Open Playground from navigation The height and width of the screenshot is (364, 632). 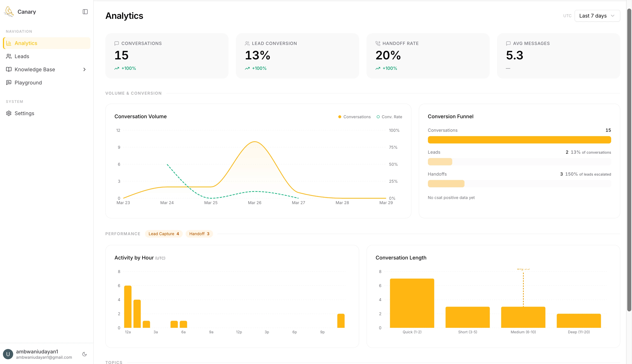point(28,82)
